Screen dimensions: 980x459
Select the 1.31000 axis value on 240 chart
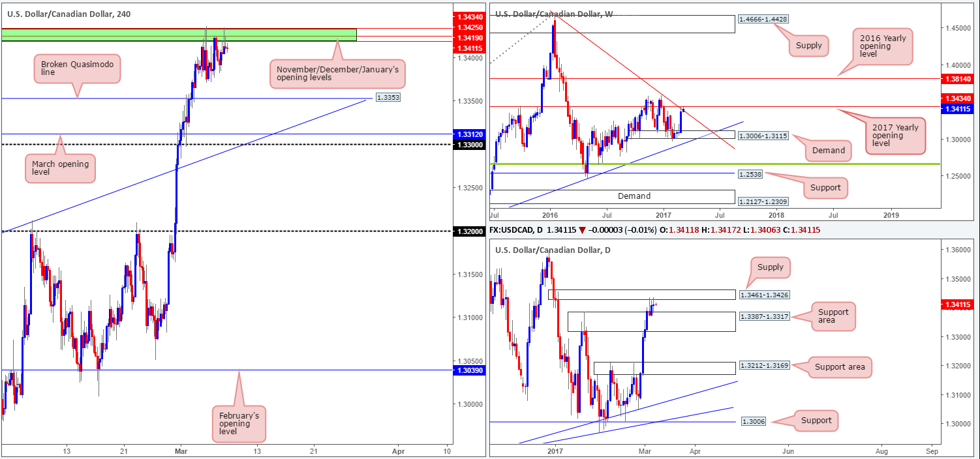[468, 318]
